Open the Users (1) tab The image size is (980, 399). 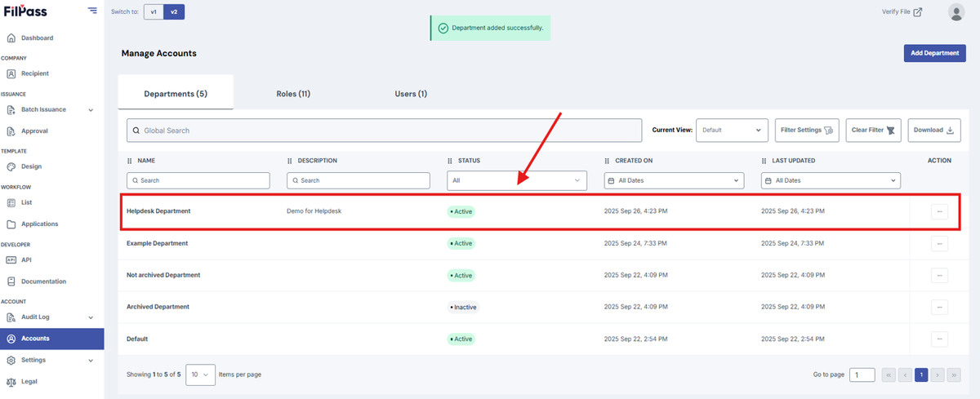click(x=411, y=94)
